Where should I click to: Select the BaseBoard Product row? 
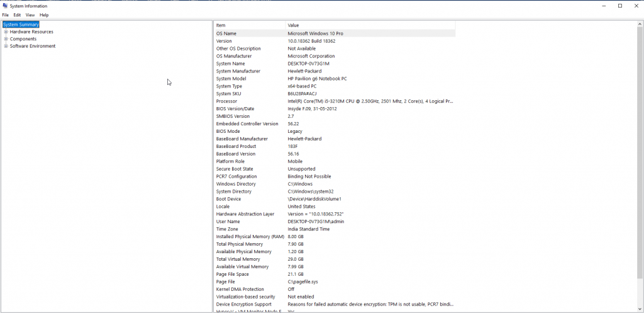pyautogui.click(x=335, y=146)
